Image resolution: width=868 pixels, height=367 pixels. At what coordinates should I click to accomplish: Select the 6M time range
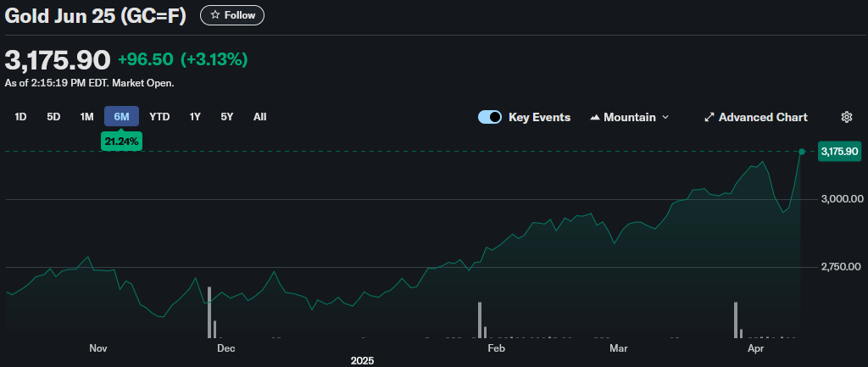pos(121,117)
